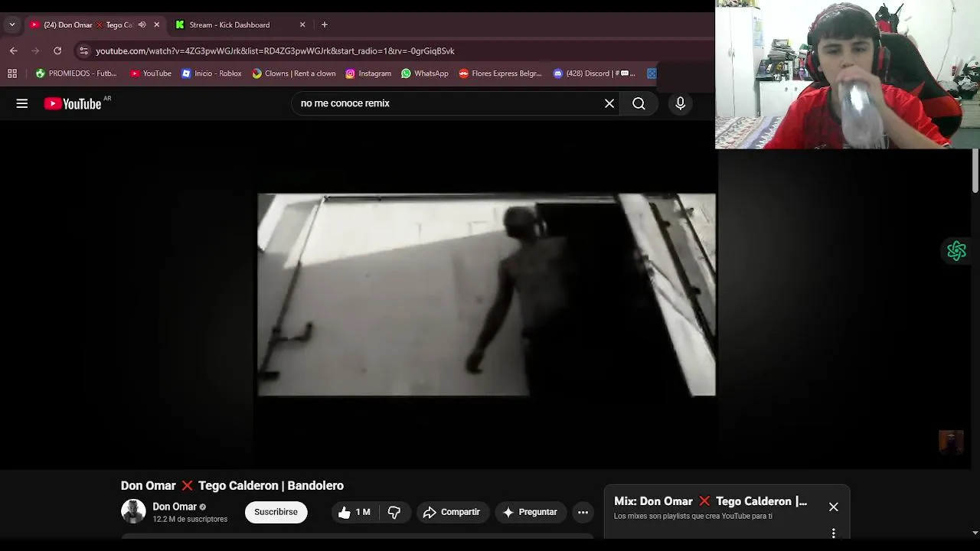Open the three-dot more actions menu
The image size is (980, 551).
[x=583, y=512]
